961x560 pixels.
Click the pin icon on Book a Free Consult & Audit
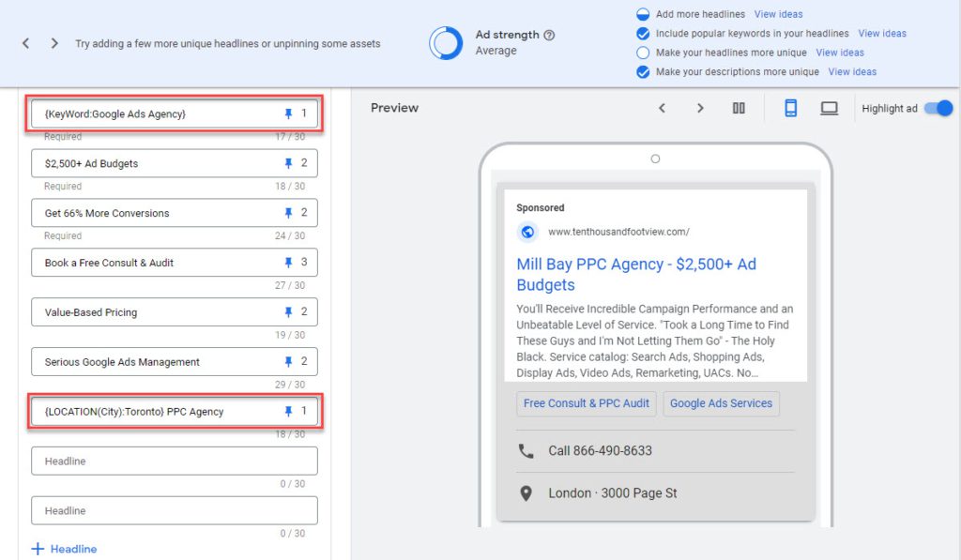coord(288,263)
